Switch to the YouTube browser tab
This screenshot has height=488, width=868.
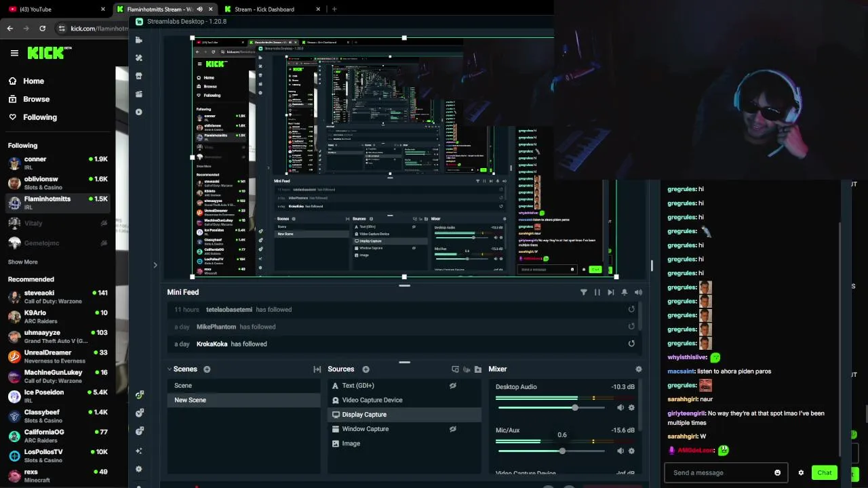pos(56,9)
